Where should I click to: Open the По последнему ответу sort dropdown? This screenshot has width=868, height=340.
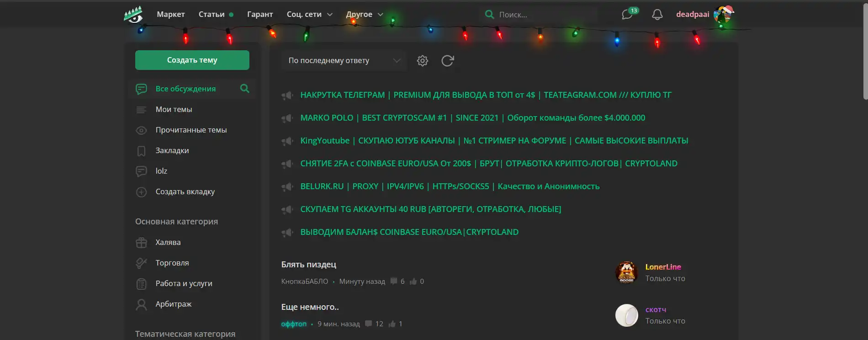[x=344, y=61]
